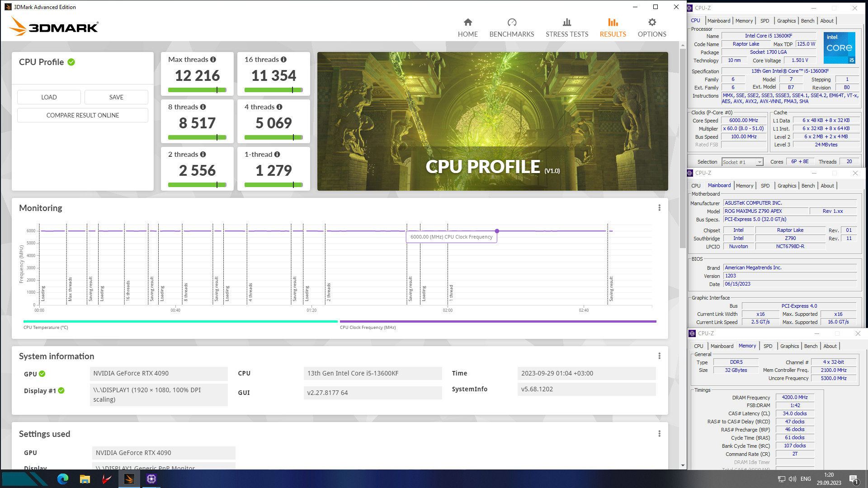Viewport: 868px width, 488px height.
Task: Click Max threads score 12 216
Action: pos(197,75)
